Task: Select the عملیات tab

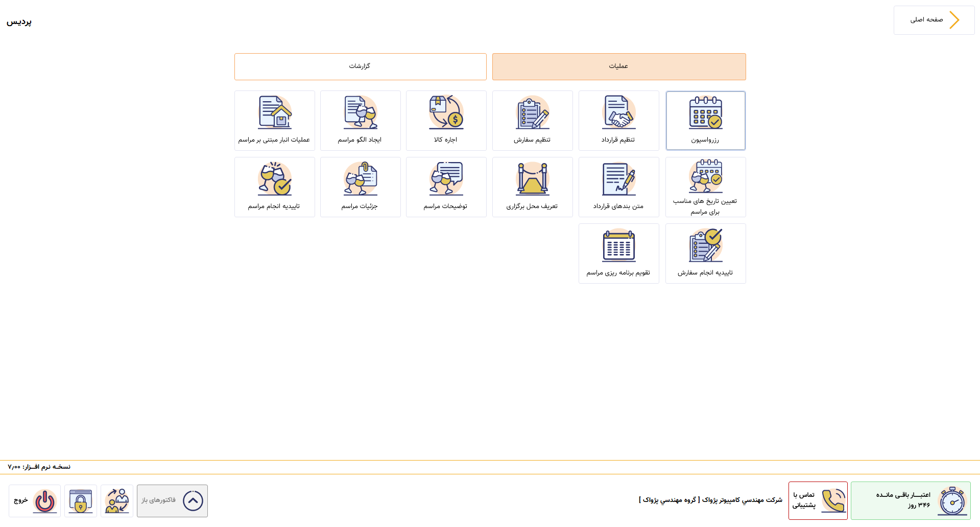Action: [x=618, y=66]
